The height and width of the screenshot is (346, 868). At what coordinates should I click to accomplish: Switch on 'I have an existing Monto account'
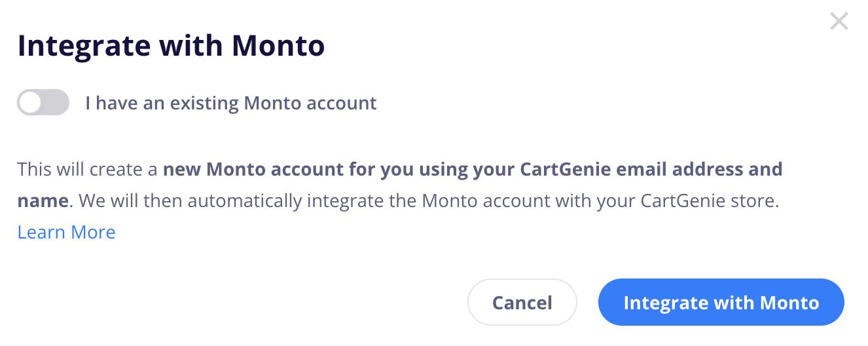(x=43, y=103)
